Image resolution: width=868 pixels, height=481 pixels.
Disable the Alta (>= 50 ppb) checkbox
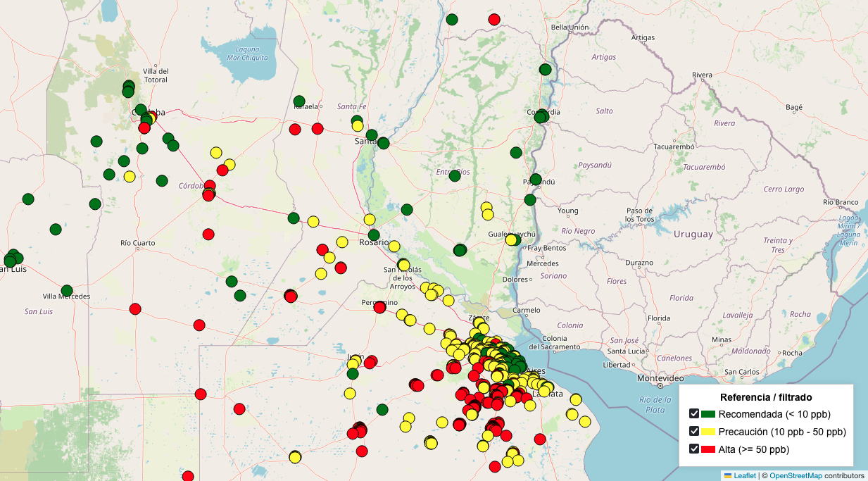click(694, 449)
